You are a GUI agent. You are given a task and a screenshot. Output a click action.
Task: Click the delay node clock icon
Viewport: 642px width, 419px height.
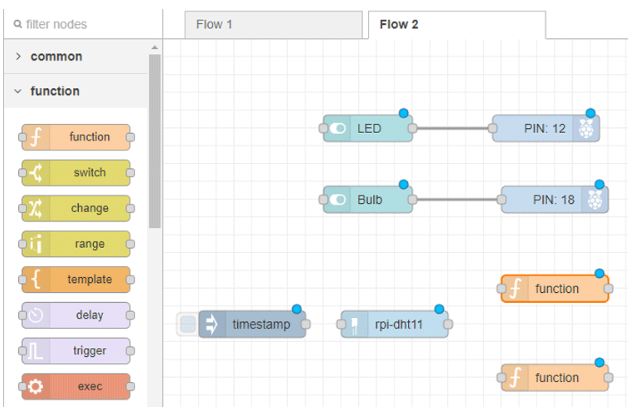tap(35, 315)
